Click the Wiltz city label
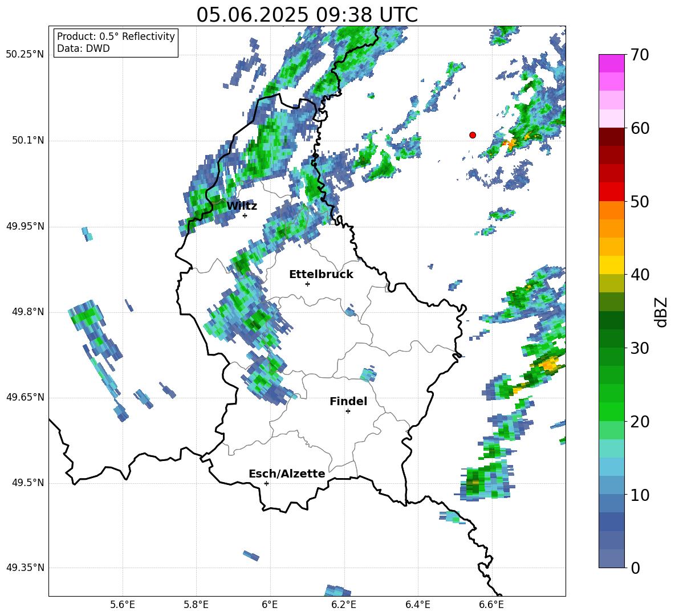The width and height of the screenshot is (675, 616). (242, 206)
